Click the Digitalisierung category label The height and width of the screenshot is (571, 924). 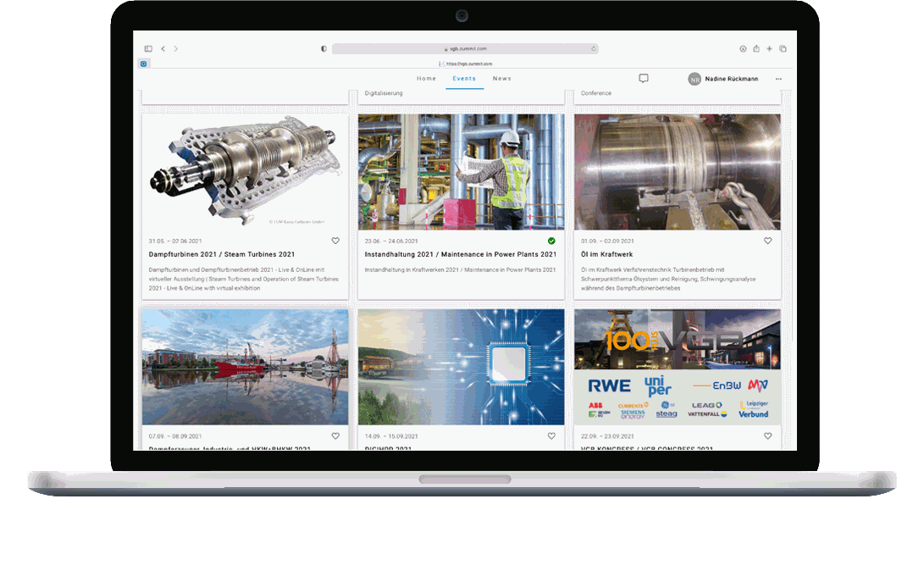coord(384,93)
